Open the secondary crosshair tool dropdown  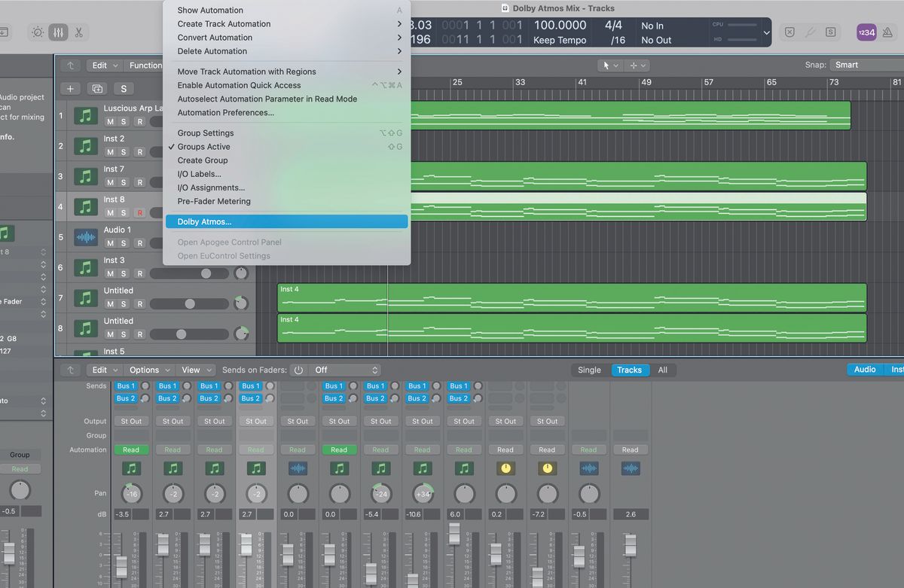tap(637, 66)
